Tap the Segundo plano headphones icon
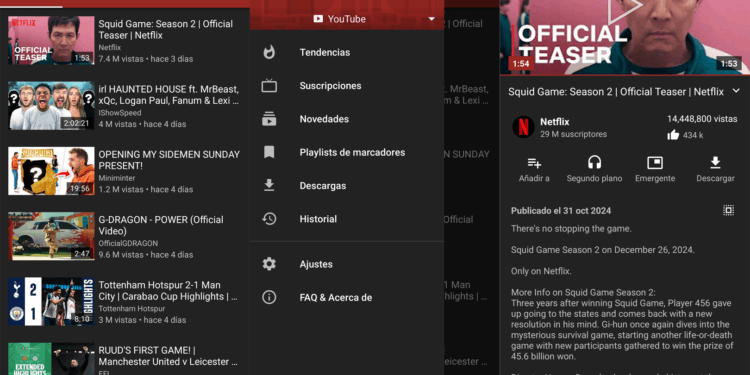This screenshot has width=750, height=375. click(x=595, y=163)
